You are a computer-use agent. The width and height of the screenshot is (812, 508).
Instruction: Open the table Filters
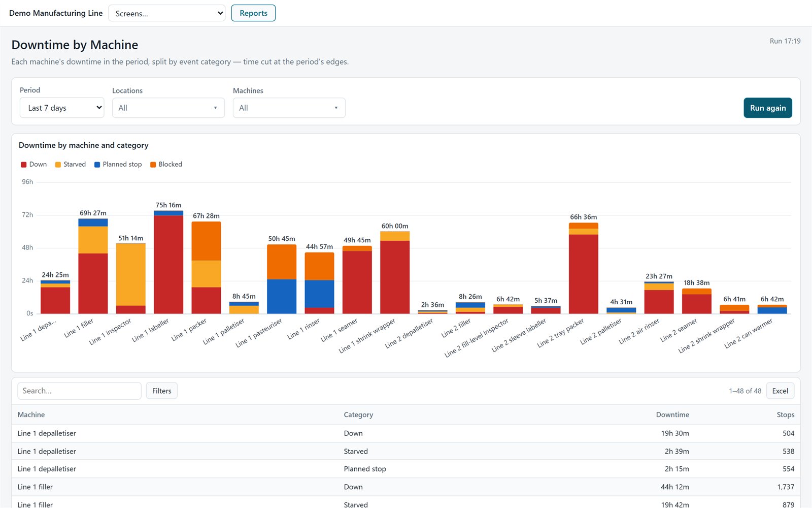[162, 391]
